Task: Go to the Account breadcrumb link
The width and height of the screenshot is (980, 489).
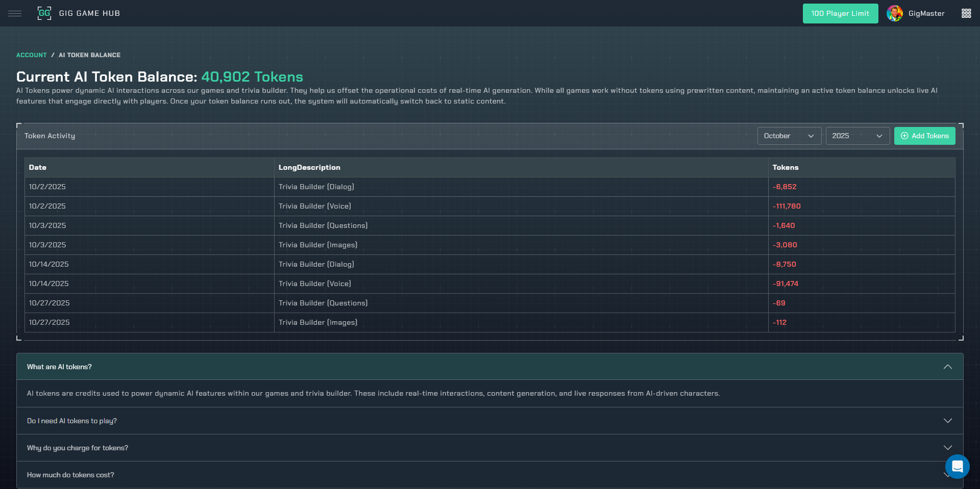Action: tap(31, 55)
